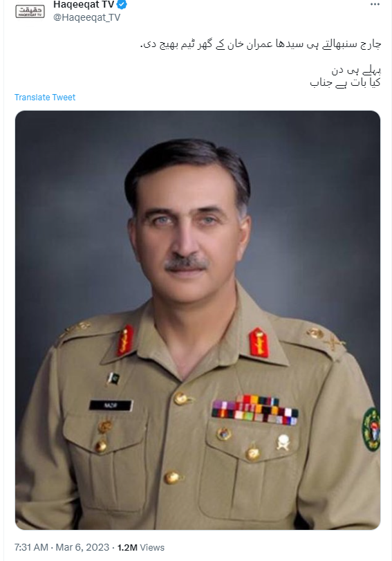The height and width of the screenshot is (561, 392).
Task: Click the blue verified badge beside Haqeeqat TV
Action: tap(122, 5)
